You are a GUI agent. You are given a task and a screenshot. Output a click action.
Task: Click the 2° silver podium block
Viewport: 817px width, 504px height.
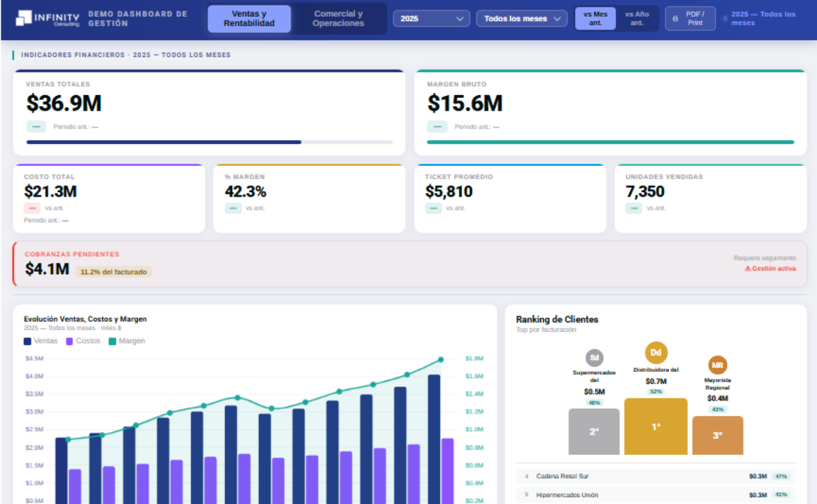pyautogui.click(x=594, y=432)
